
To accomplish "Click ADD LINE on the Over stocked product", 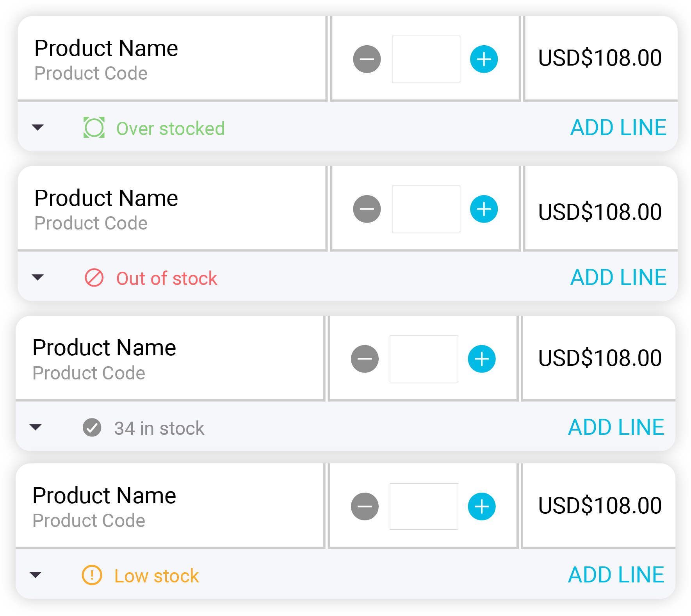I will point(618,127).
